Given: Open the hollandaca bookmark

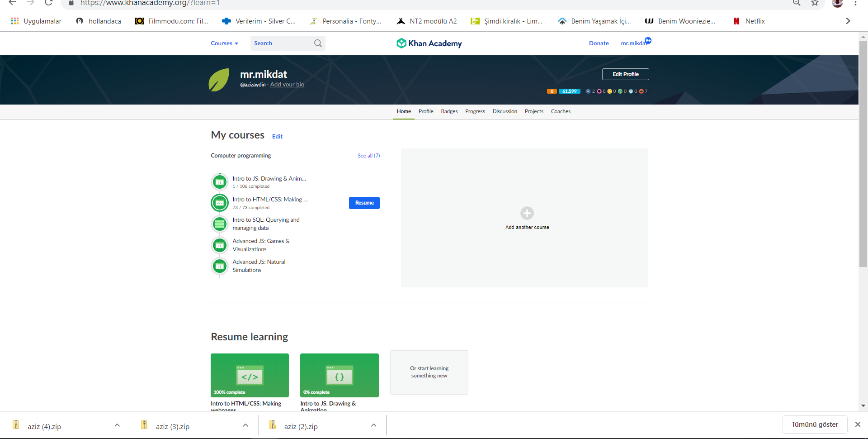Looking at the screenshot, I should [x=99, y=21].
